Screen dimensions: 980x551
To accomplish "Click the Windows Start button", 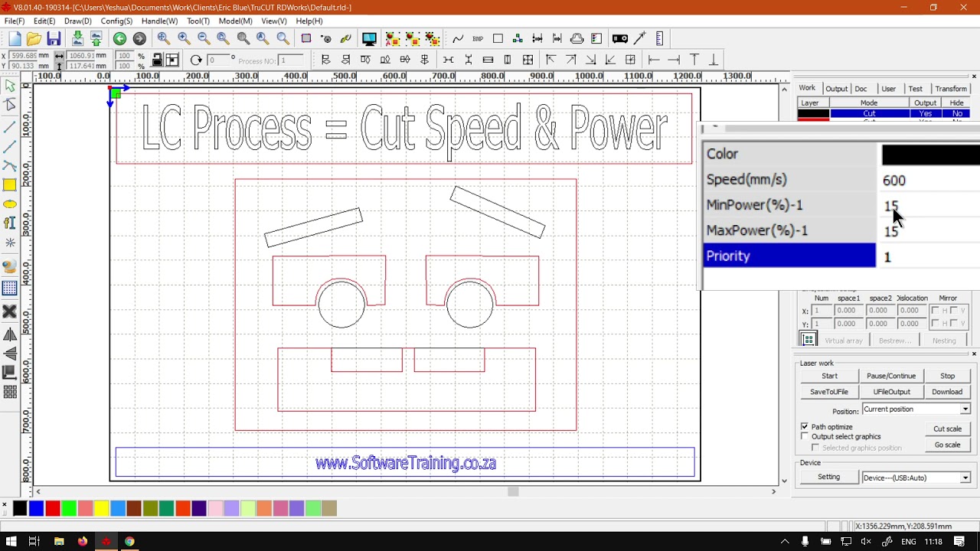I will pyautogui.click(x=11, y=542).
